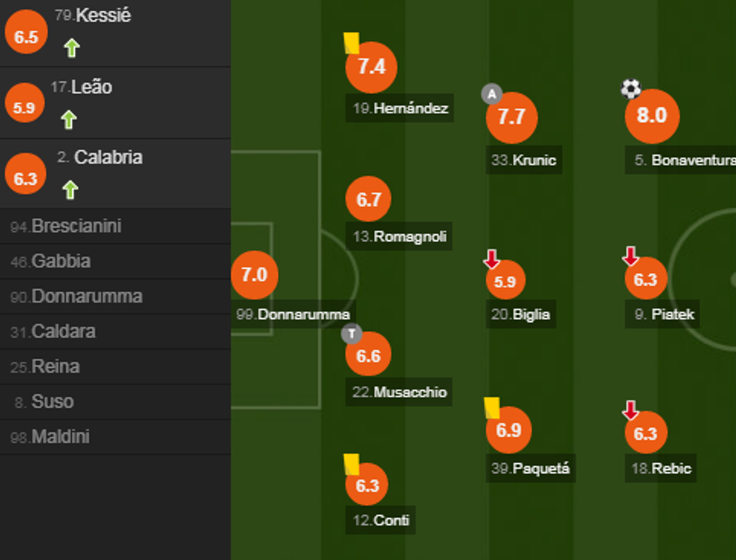This screenshot has width=736, height=560.
Task: Click the red substituted-off arrow on Piatek
Action: click(x=630, y=257)
